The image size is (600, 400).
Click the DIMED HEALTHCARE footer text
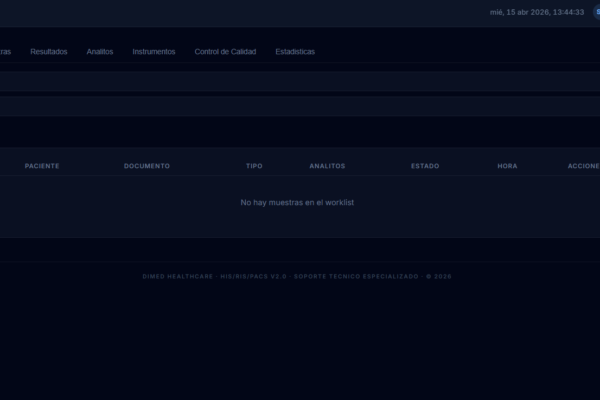point(178,276)
